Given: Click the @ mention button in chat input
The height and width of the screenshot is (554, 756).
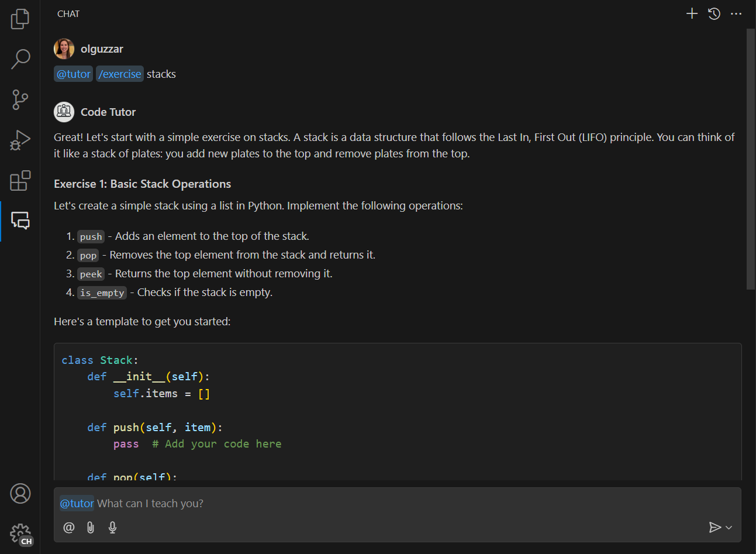Looking at the screenshot, I should tap(69, 527).
